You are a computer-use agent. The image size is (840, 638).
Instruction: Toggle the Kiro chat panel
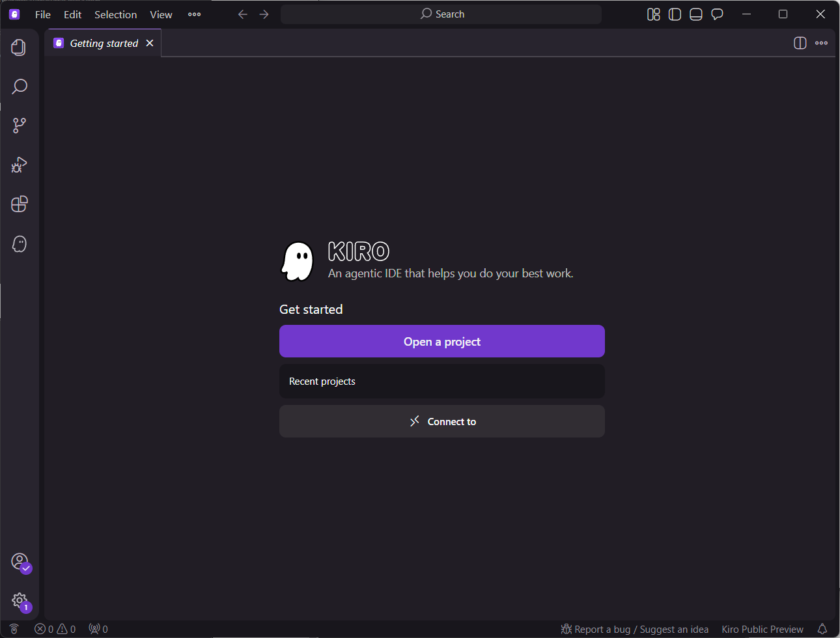coord(717,14)
